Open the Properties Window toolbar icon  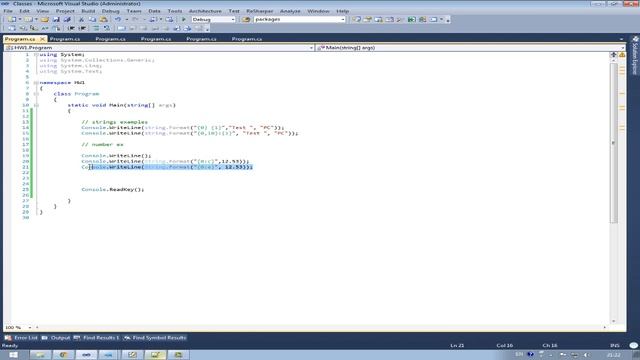pyautogui.click(x=367, y=19)
